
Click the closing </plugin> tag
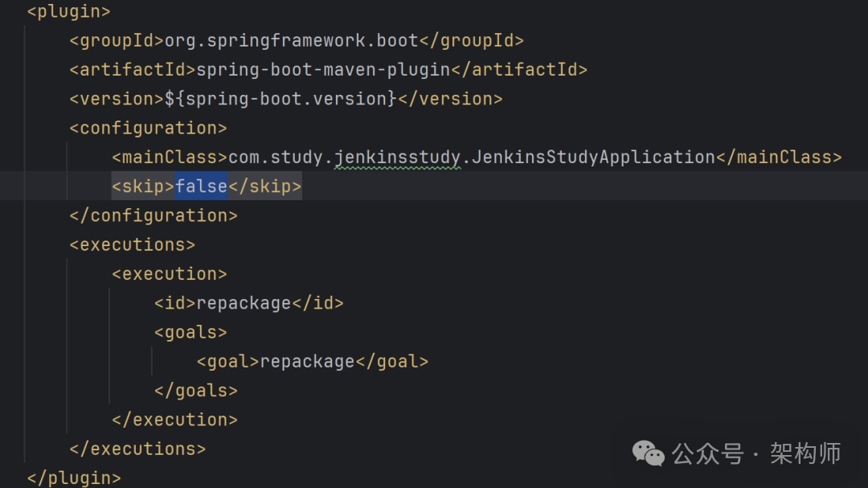click(74, 478)
